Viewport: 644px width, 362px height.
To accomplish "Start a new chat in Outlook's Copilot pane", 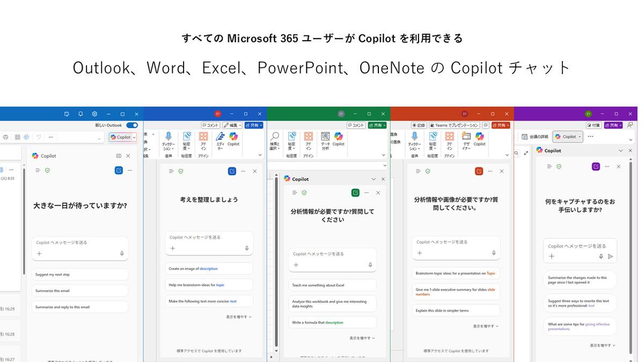I will point(119,171).
